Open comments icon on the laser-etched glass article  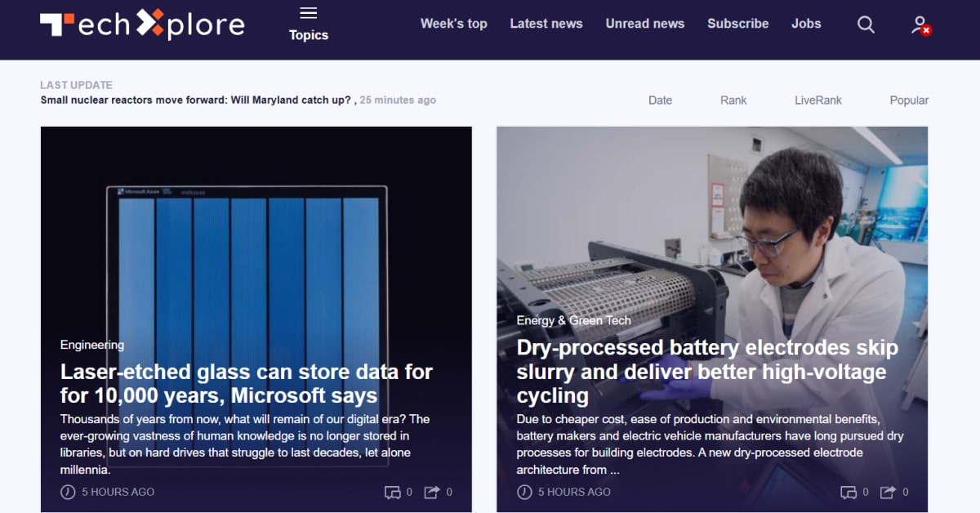(x=394, y=492)
